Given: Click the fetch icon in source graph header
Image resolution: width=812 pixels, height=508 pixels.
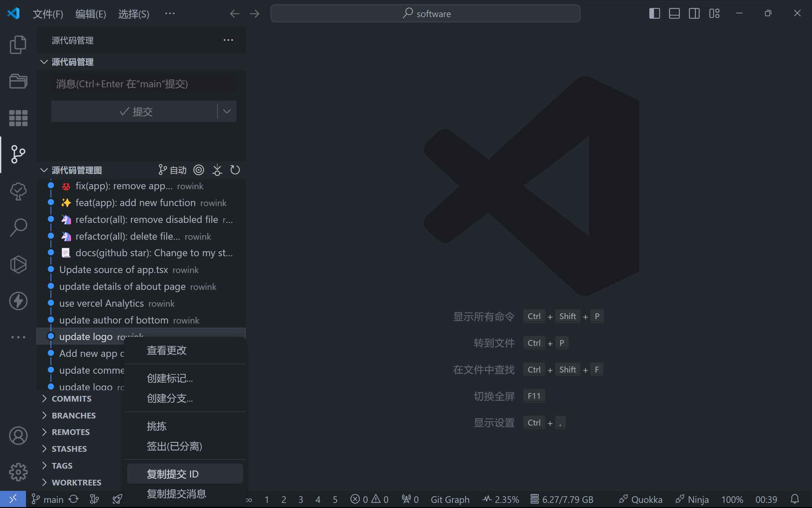Looking at the screenshot, I should 217,170.
